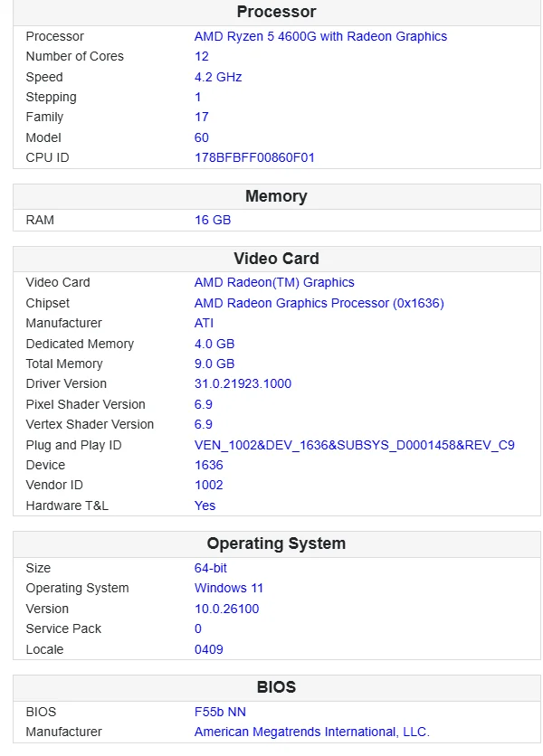Image resolution: width=543 pixels, height=756 pixels.
Task: Click the Video Card section heading
Action: [x=277, y=259]
